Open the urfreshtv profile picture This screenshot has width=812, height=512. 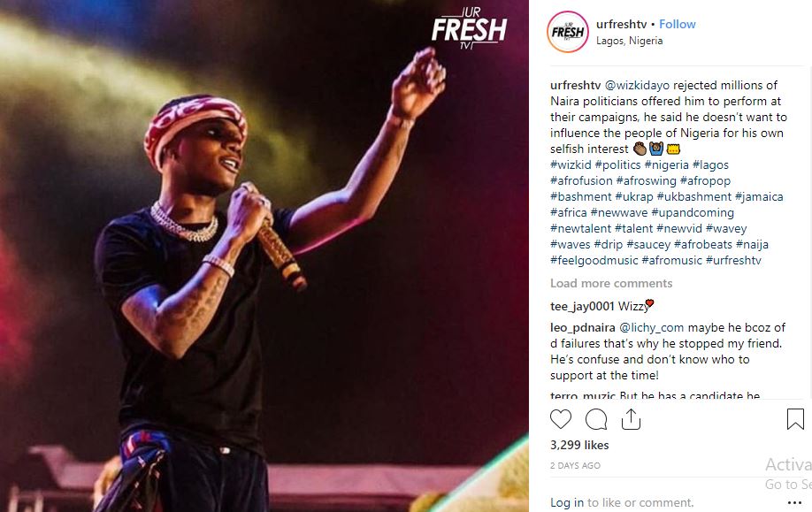pyautogui.click(x=568, y=32)
